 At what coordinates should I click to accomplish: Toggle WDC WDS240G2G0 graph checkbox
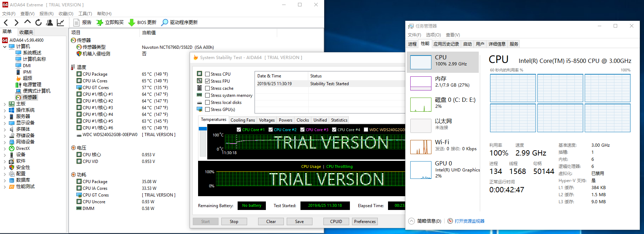(366, 130)
